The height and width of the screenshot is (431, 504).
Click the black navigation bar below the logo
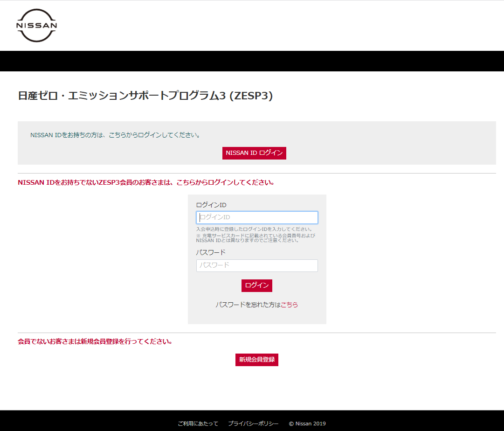point(252,61)
